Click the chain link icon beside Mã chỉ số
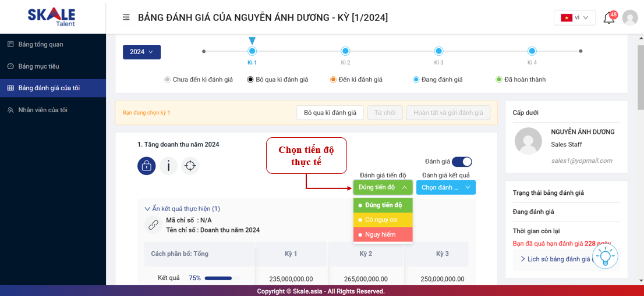Screen dimensions: 644x296 [153, 224]
